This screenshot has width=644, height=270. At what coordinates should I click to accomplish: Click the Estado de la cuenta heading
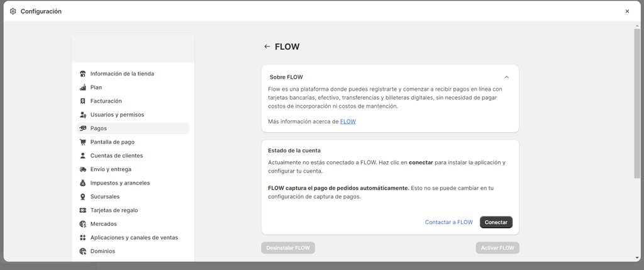pyautogui.click(x=294, y=151)
